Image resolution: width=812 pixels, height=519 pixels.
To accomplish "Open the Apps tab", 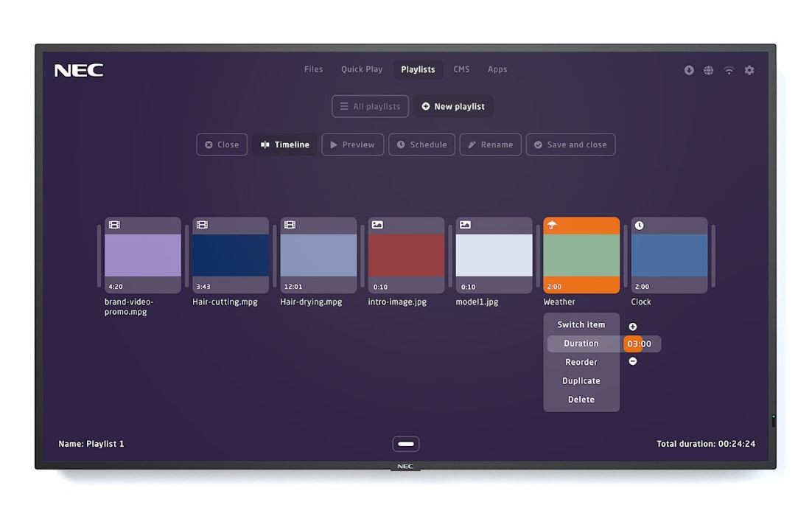I will pyautogui.click(x=497, y=69).
